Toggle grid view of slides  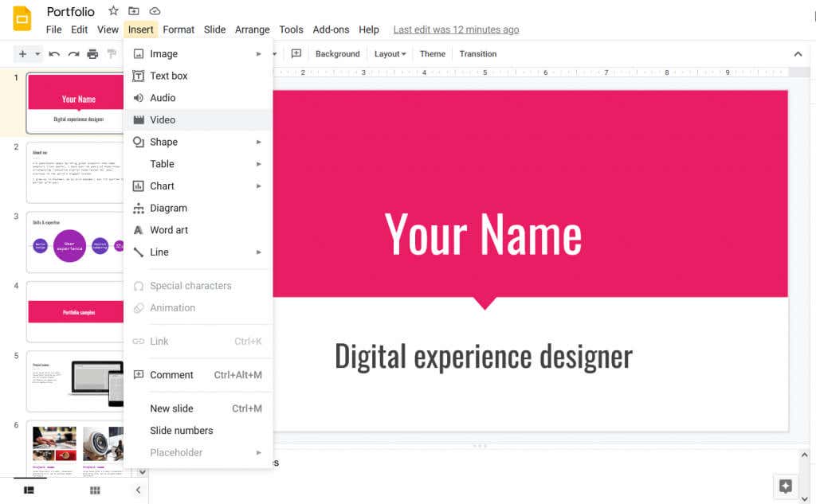point(95,490)
